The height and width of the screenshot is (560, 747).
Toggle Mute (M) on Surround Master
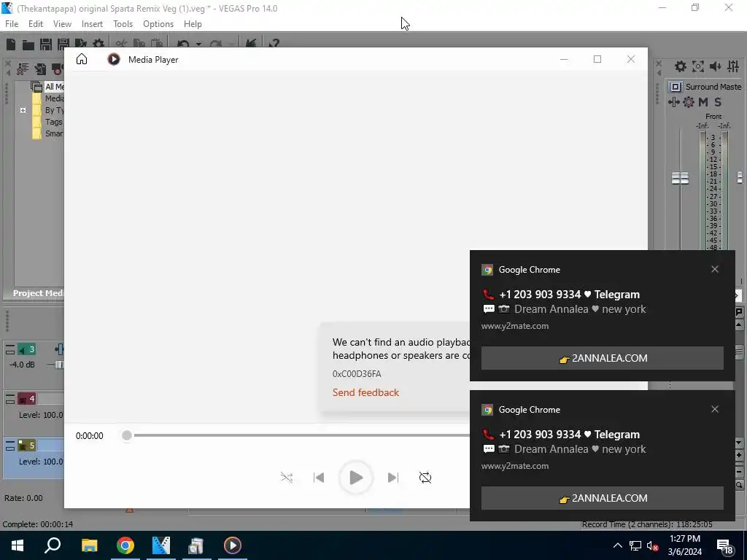click(703, 102)
